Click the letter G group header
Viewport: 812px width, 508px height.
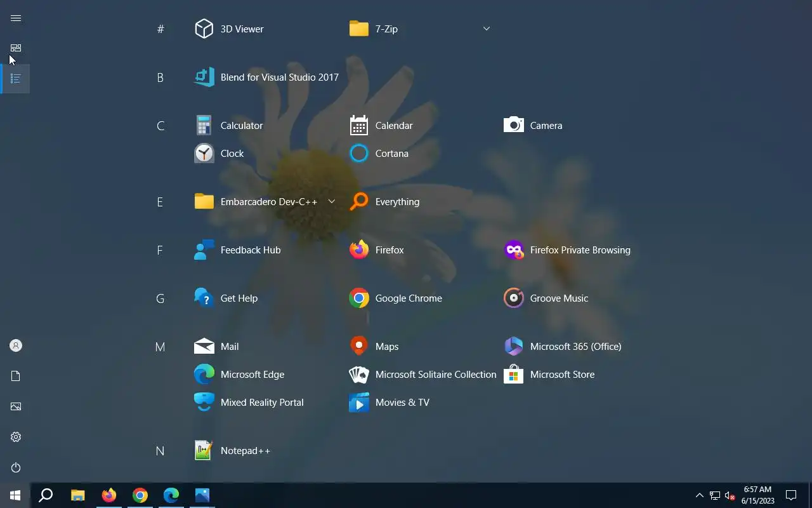click(x=160, y=298)
